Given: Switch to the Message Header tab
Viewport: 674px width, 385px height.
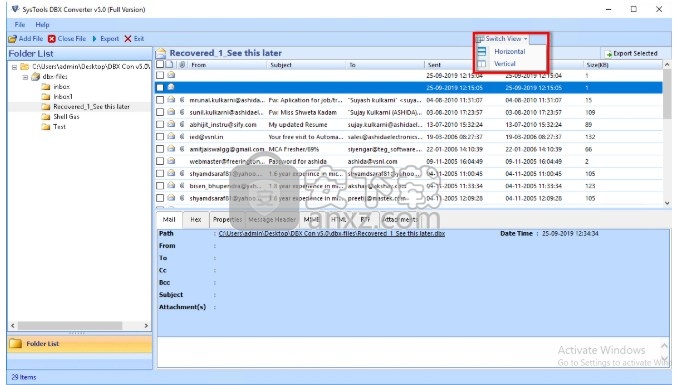Looking at the screenshot, I should click(x=272, y=220).
